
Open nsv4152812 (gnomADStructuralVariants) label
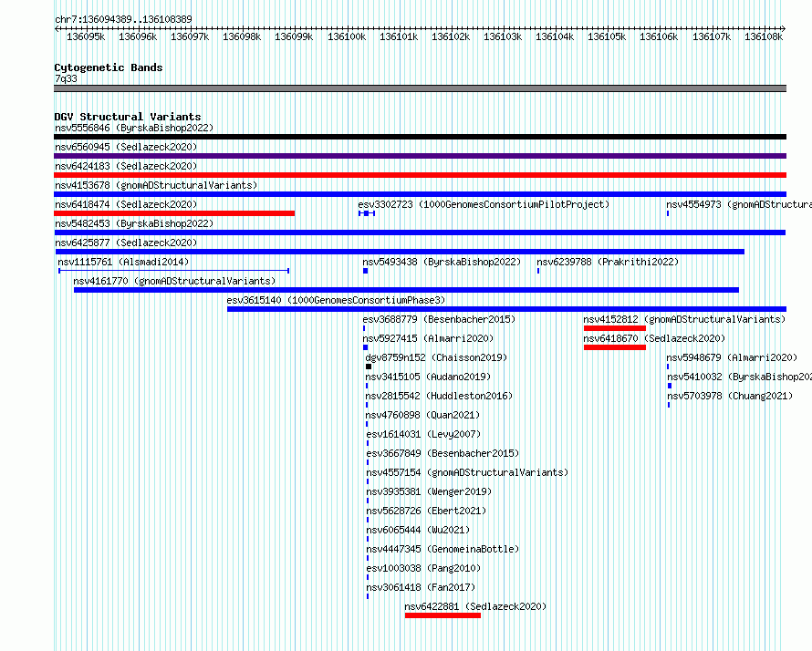pos(684,319)
